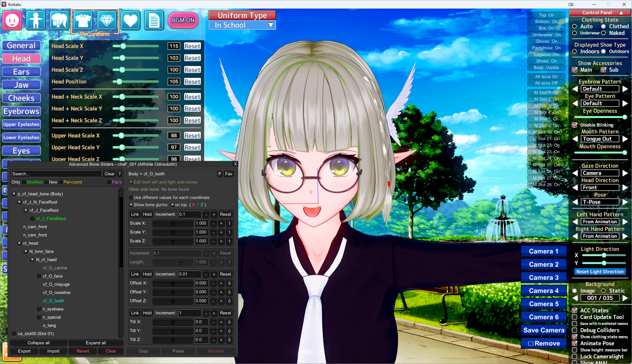Click the Save Camera button
Image resolution: width=632 pixels, height=364 pixels.
tap(544, 330)
